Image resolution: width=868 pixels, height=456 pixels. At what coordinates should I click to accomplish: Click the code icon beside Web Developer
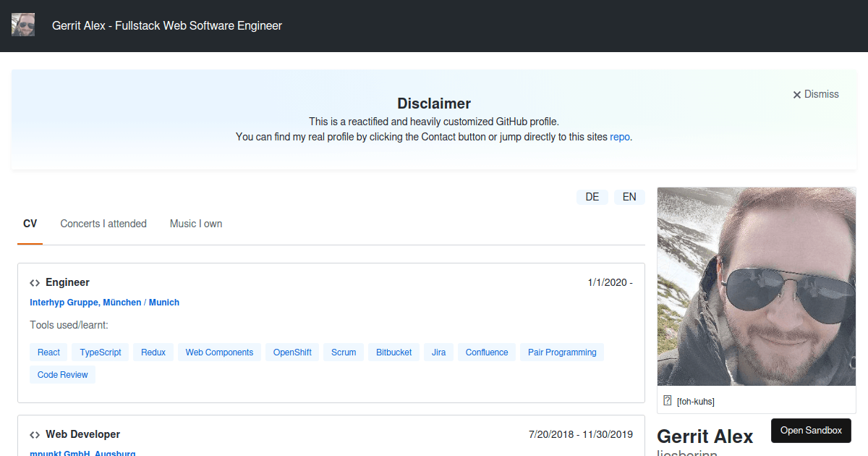point(35,434)
